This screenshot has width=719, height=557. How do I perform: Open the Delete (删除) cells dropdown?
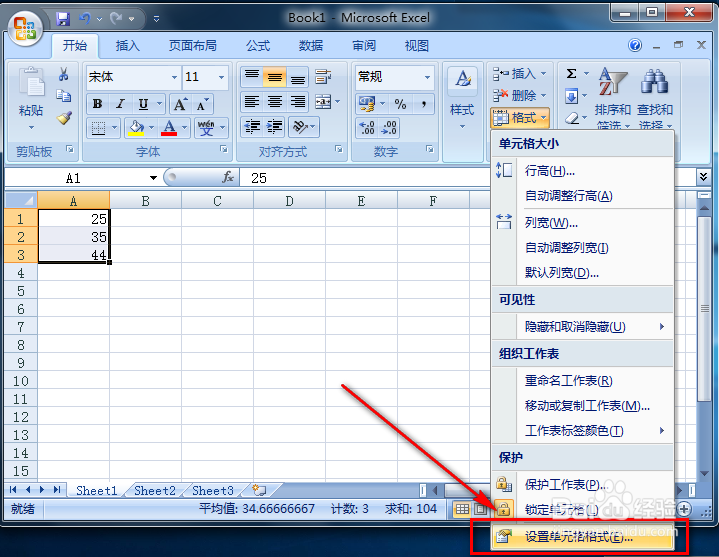coord(520,95)
